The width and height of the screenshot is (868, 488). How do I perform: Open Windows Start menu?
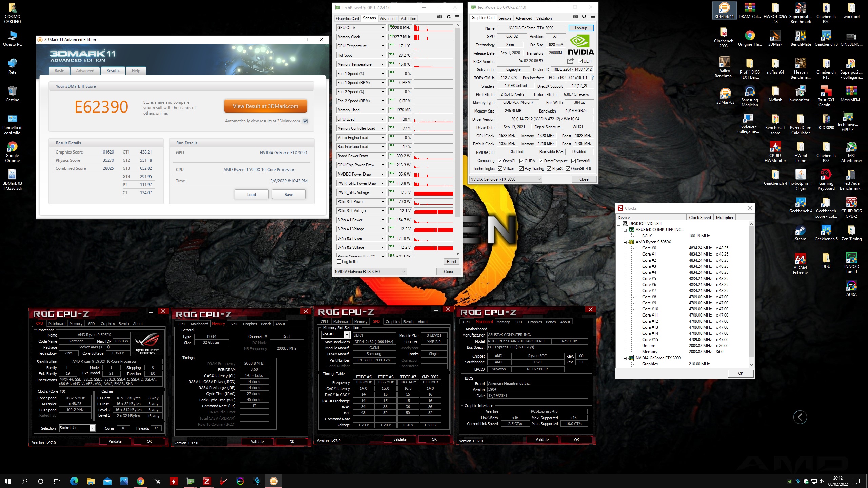tap(8, 481)
